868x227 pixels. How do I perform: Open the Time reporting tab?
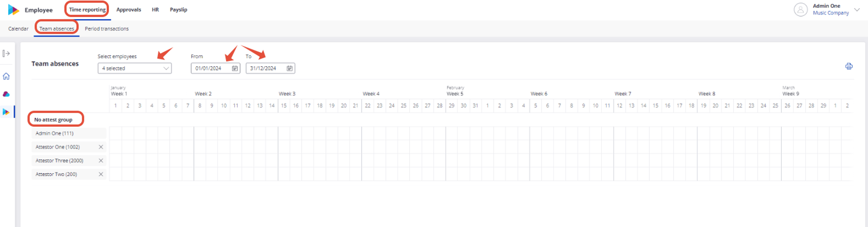pos(87,9)
